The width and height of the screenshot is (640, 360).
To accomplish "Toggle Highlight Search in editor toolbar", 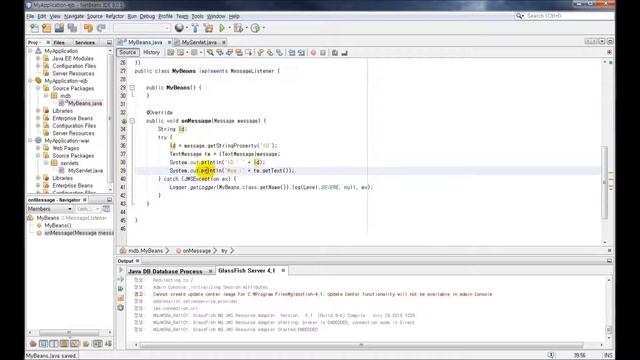I will [239, 53].
